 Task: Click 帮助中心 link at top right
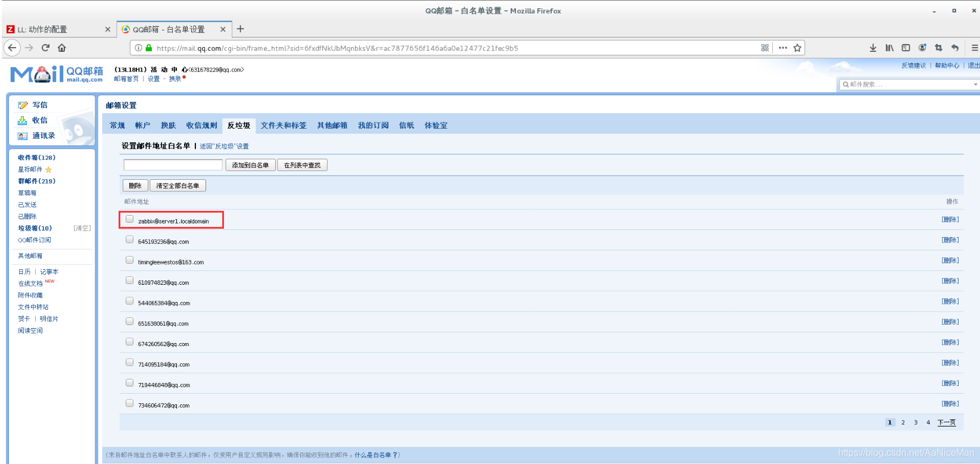tap(947, 66)
